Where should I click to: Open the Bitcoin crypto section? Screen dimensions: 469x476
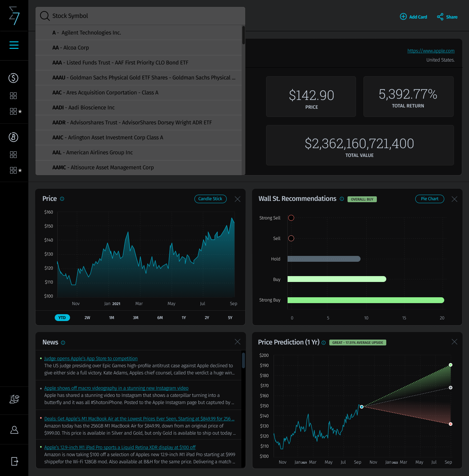[13, 137]
